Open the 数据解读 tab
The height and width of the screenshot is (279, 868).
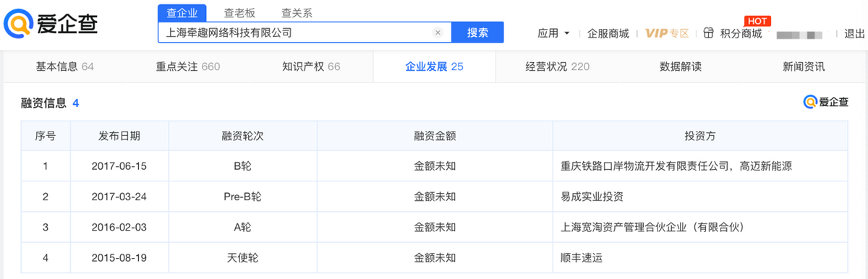(681, 66)
